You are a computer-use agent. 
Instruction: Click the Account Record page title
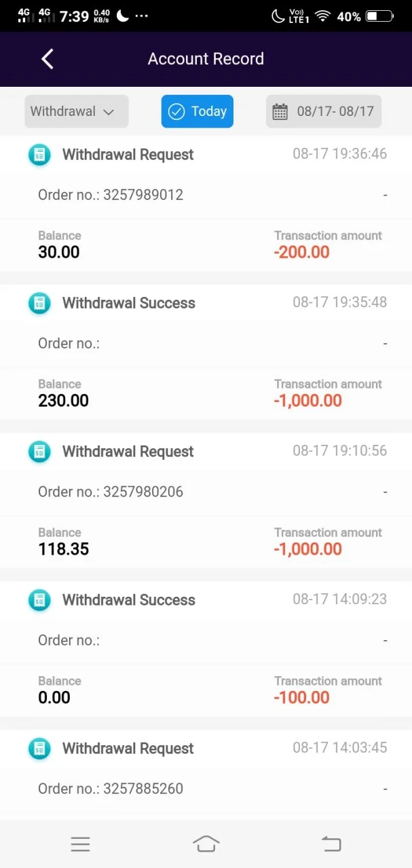(x=206, y=59)
